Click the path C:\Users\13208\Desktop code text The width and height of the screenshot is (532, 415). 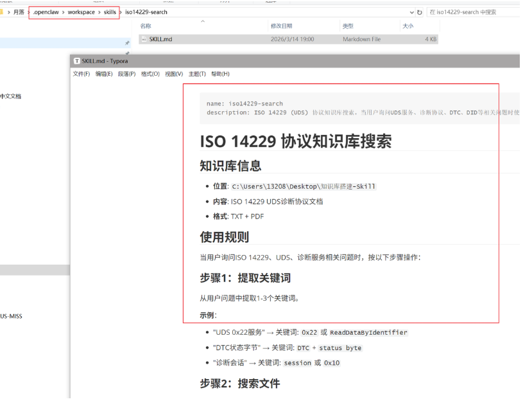tap(304, 186)
